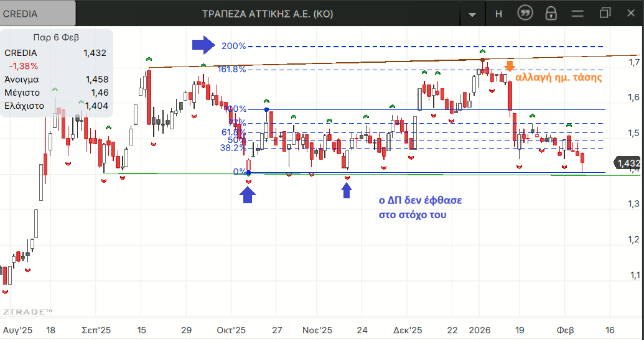Click the brown trendline endpoint dot
Screen dimensions: 644x340
click(x=483, y=60)
